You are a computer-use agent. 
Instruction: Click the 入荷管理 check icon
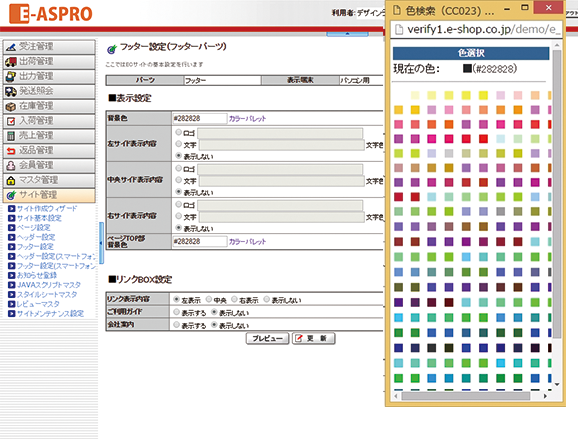point(11,121)
